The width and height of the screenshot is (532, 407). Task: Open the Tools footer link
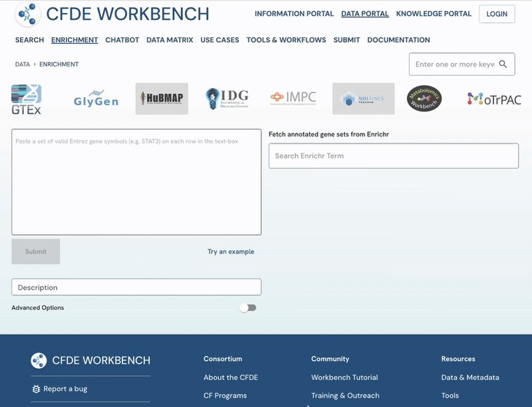click(450, 396)
